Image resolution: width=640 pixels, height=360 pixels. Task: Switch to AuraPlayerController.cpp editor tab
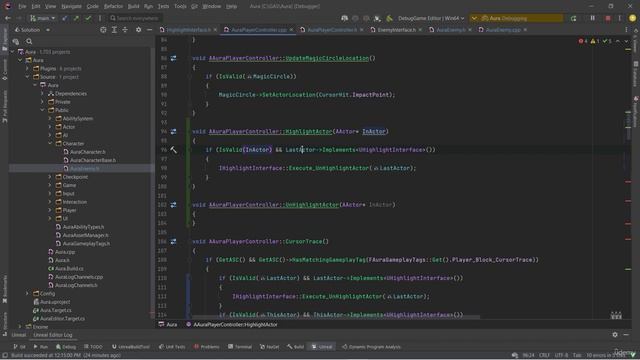259,30
